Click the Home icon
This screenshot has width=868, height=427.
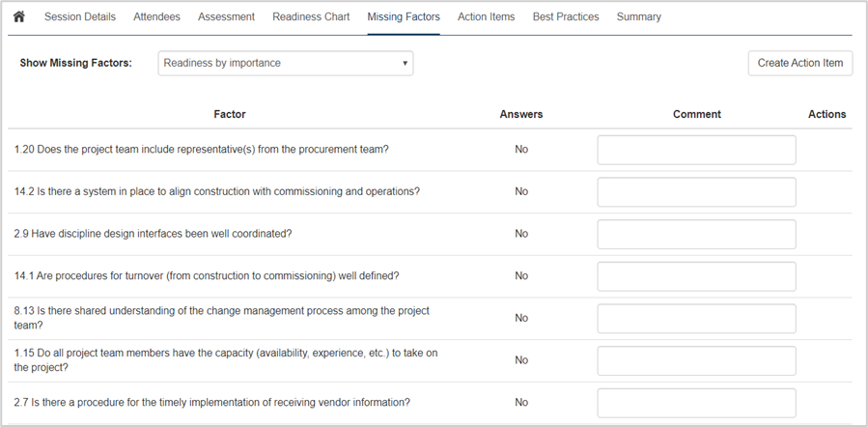coord(18,17)
